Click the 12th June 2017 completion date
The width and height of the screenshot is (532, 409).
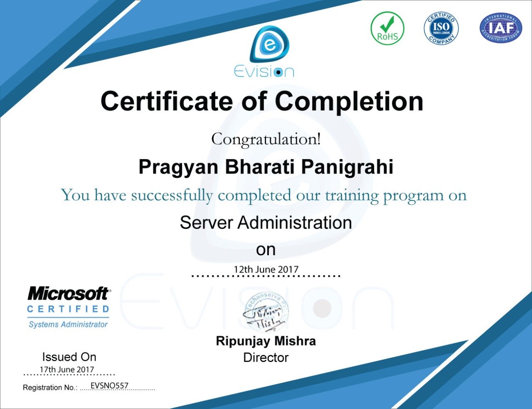(x=266, y=269)
